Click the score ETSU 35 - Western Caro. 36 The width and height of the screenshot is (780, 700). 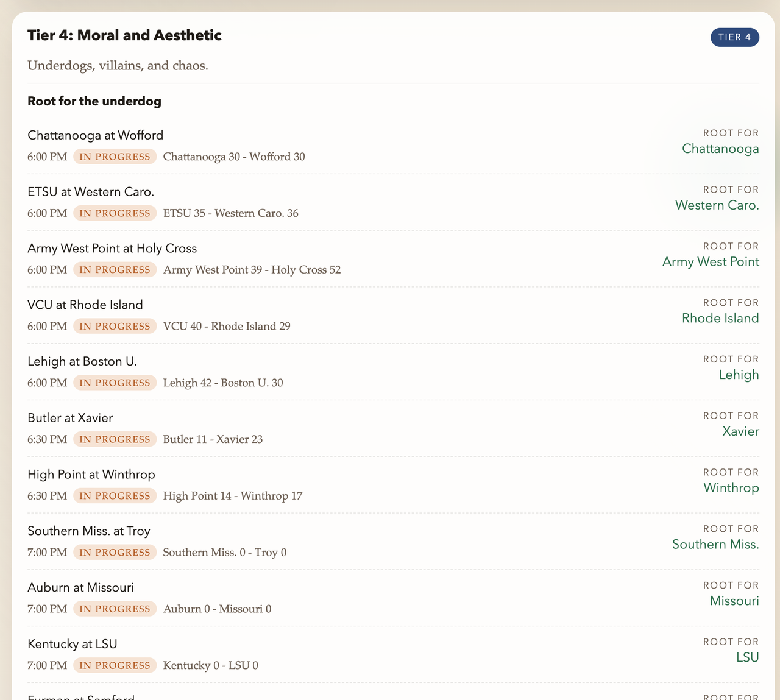pos(231,213)
